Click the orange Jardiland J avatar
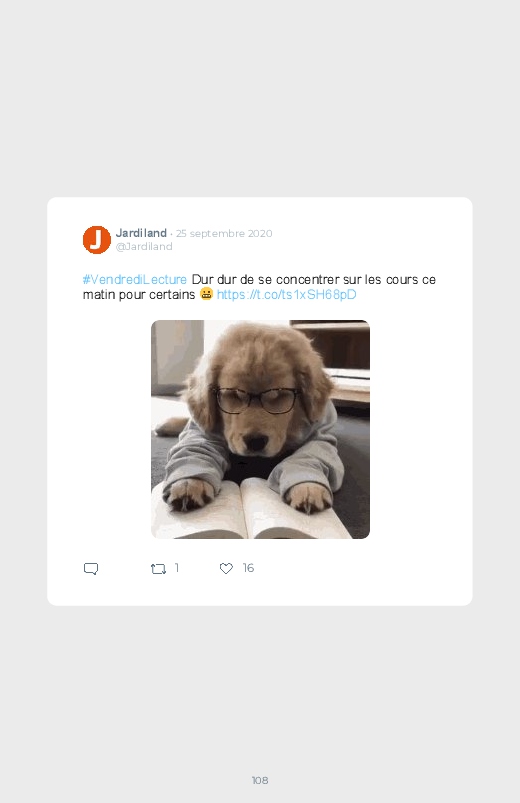The image size is (520, 803). (x=97, y=240)
